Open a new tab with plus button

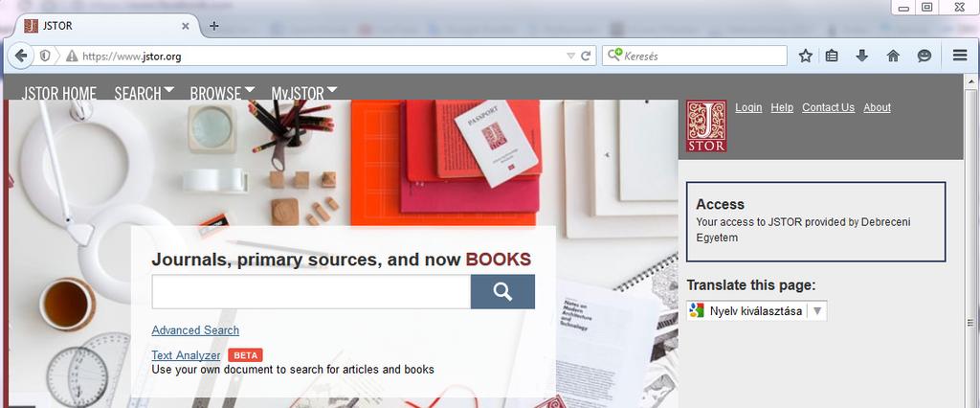(x=213, y=26)
